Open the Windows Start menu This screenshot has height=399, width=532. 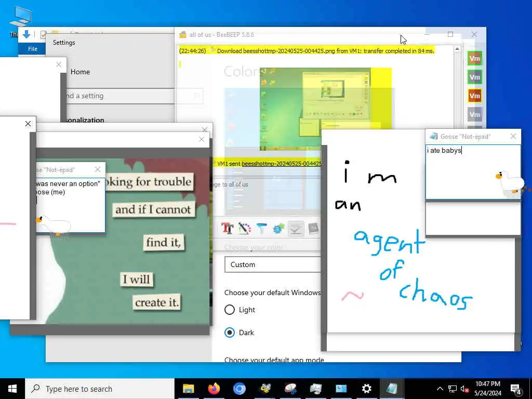click(12, 389)
